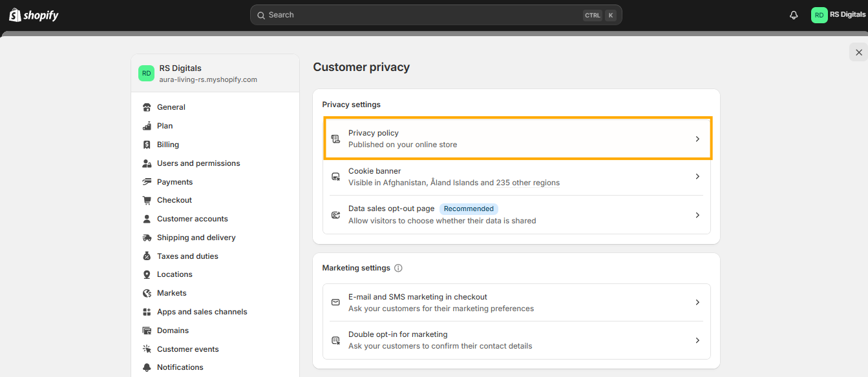The width and height of the screenshot is (868, 377).
Task: Open notifications bell icon in top bar
Action: coord(794,15)
